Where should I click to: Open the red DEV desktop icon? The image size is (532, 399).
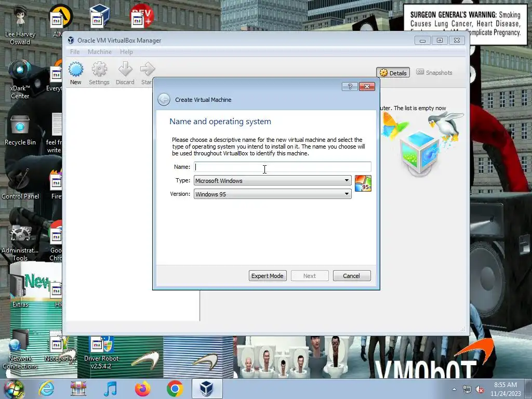[x=142, y=16]
